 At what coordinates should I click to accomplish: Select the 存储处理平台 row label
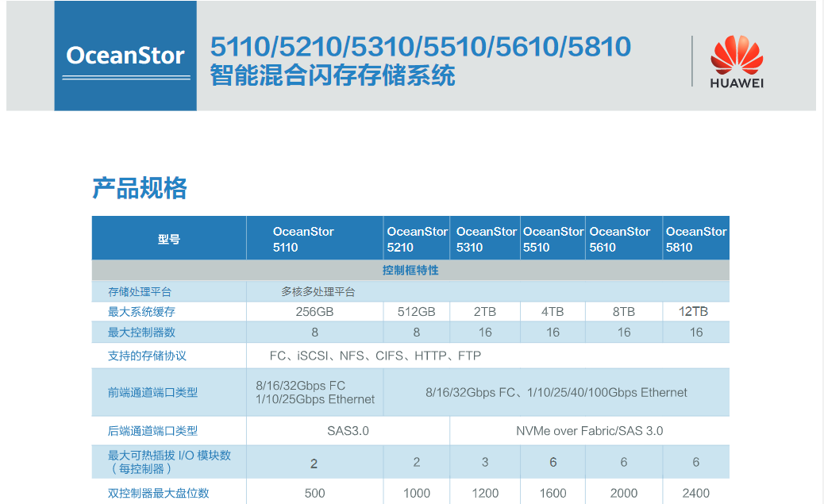pos(140,291)
